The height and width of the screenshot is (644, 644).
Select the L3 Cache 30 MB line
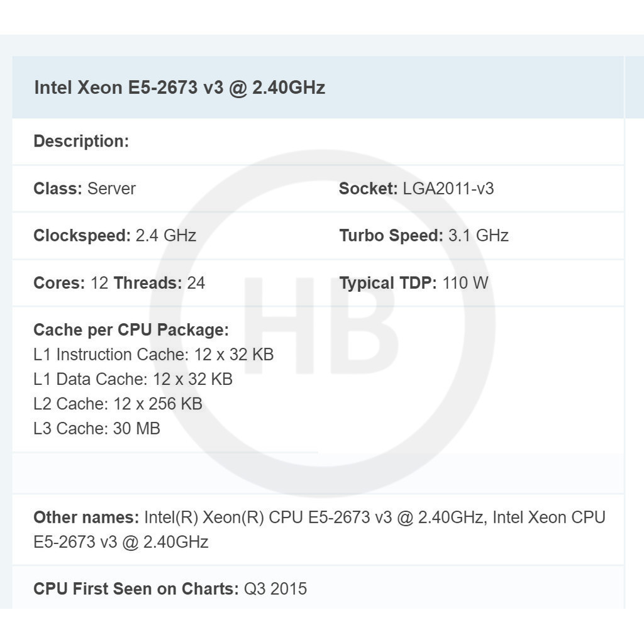pyautogui.click(x=97, y=428)
